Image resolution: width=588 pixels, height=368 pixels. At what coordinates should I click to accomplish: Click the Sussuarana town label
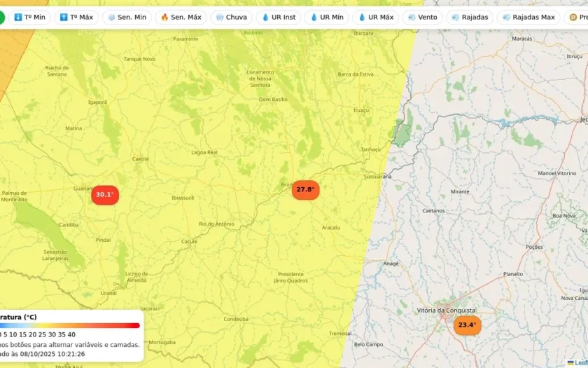(377, 177)
